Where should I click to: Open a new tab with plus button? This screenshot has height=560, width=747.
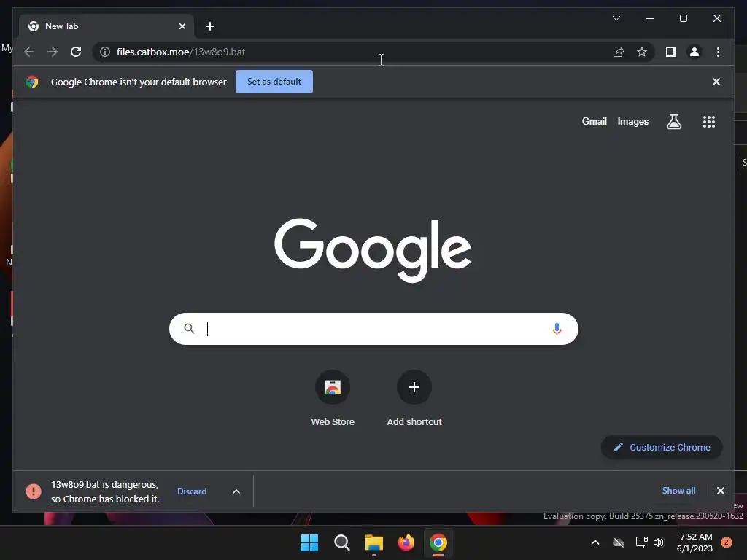tap(210, 26)
